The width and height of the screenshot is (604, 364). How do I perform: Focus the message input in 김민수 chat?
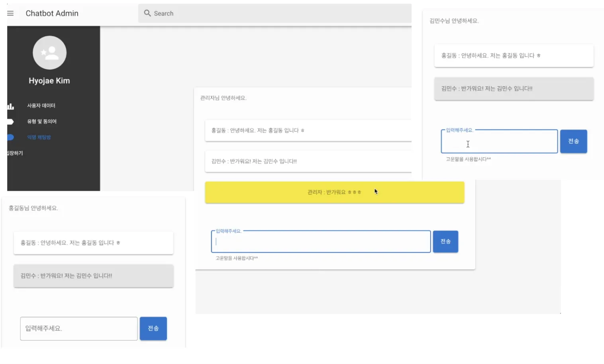(x=499, y=141)
